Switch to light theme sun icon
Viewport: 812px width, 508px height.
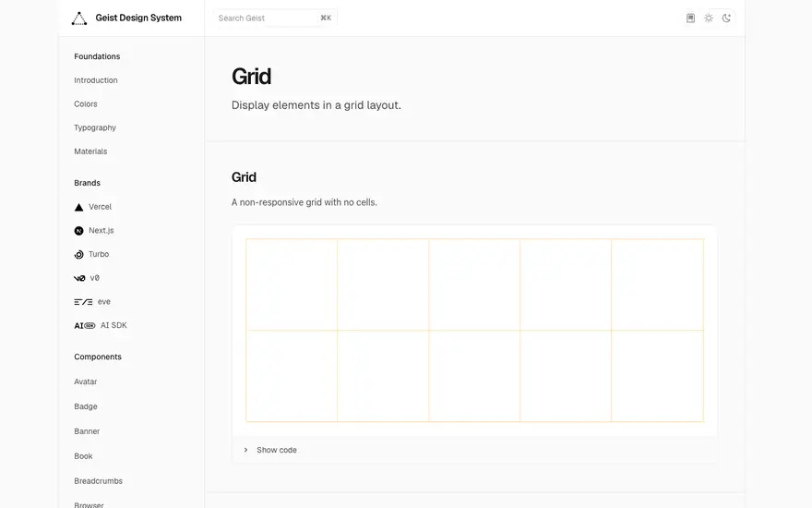tap(709, 18)
